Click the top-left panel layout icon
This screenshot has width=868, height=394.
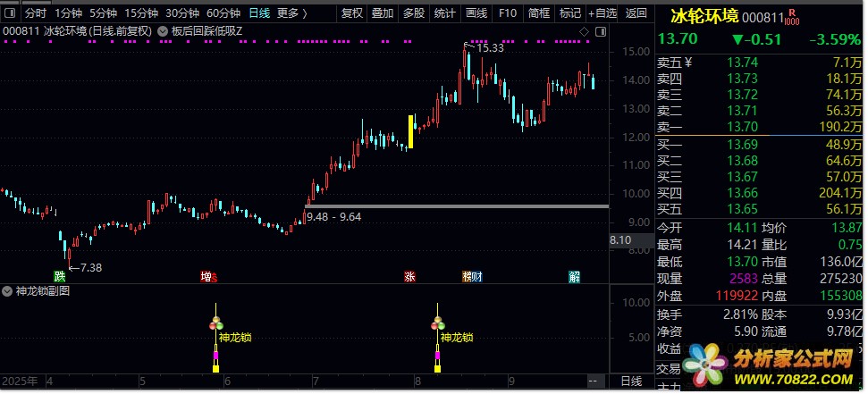point(10,13)
